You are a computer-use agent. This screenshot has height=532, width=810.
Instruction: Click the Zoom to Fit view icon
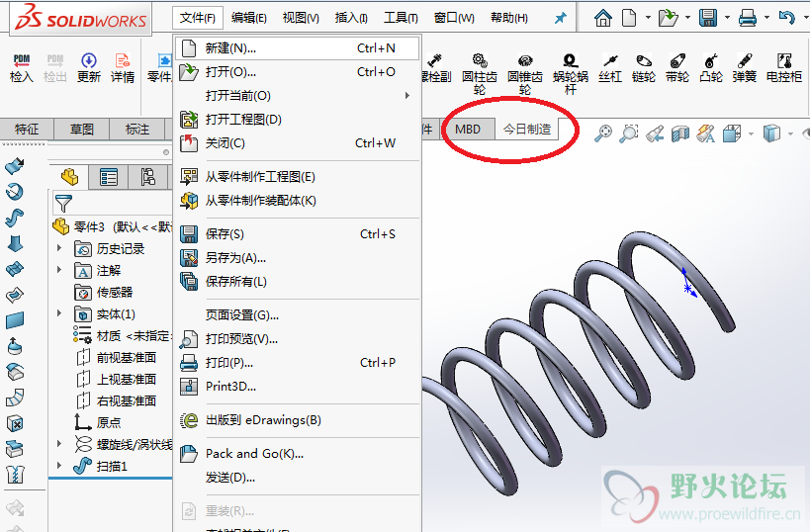click(x=603, y=133)
